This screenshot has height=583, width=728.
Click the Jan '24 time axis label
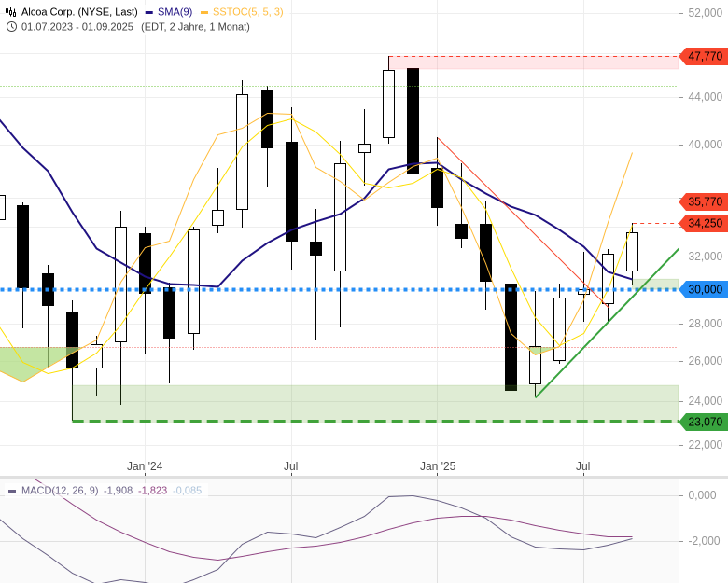(145, 466)
